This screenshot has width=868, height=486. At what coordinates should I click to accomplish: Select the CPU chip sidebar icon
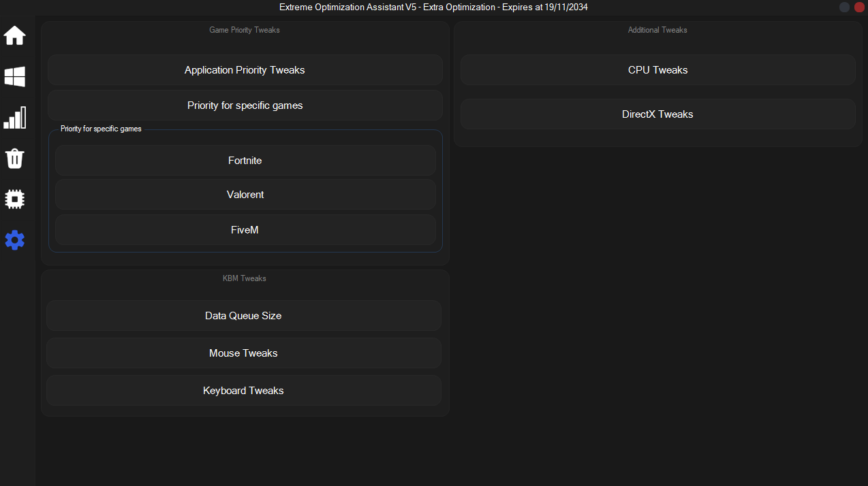point(15,199)
